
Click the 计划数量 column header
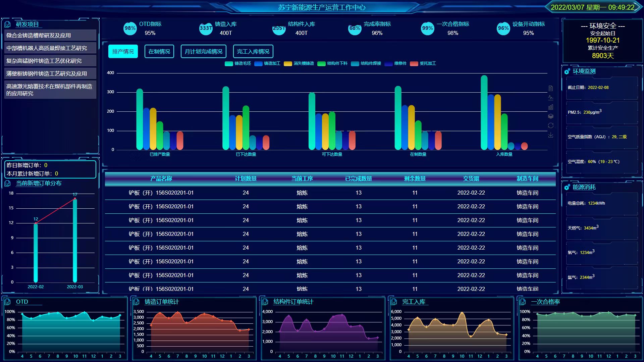point(246,178)
